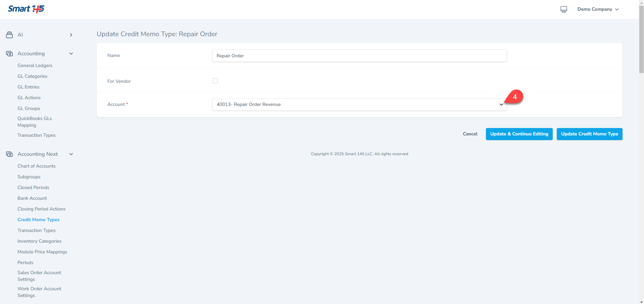Click the Smart 145 logo
Screen dimensions: 644x304
pos(26,9)
